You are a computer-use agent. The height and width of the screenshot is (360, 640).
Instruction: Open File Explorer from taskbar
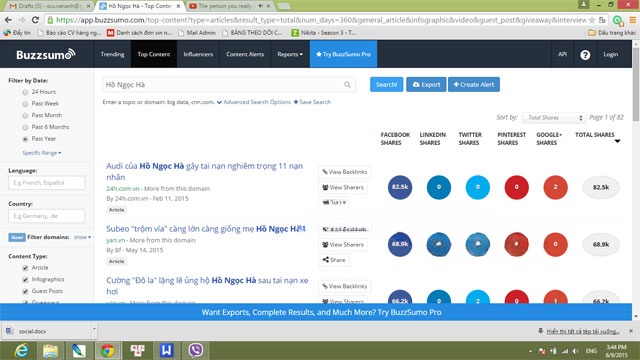50,351
